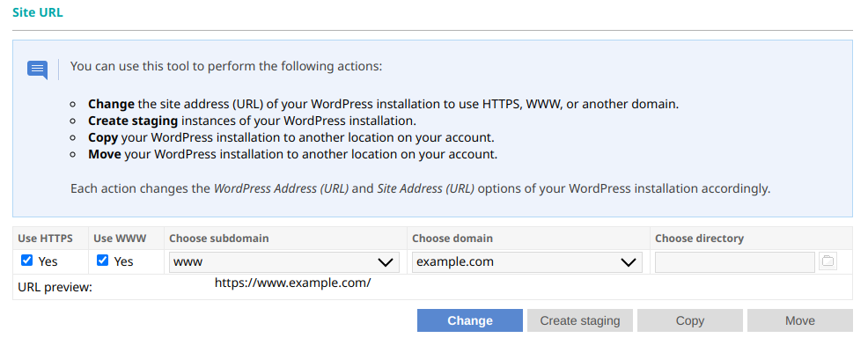Viewport: 868px width, 338px height.
Task: Click the Copy button
Action: click(690, 321)
